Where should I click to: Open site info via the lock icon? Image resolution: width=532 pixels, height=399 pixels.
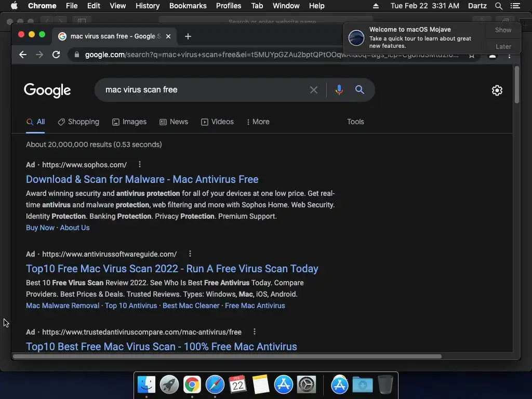[x=77, y=55]
